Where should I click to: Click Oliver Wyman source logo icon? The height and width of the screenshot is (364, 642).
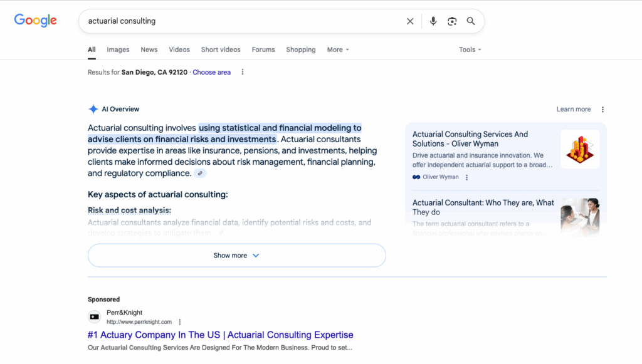pos(416,177)
